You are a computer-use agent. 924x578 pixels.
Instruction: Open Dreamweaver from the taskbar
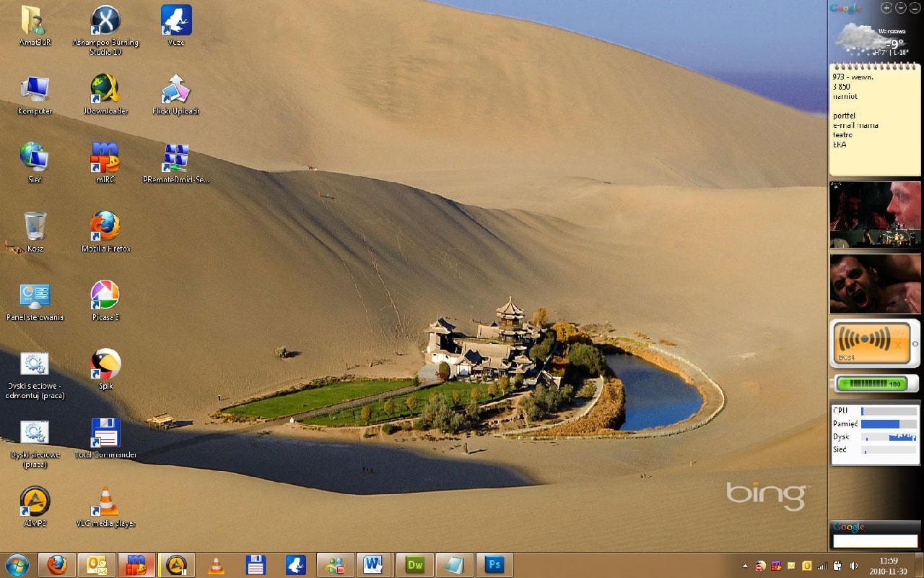(414, 564)
